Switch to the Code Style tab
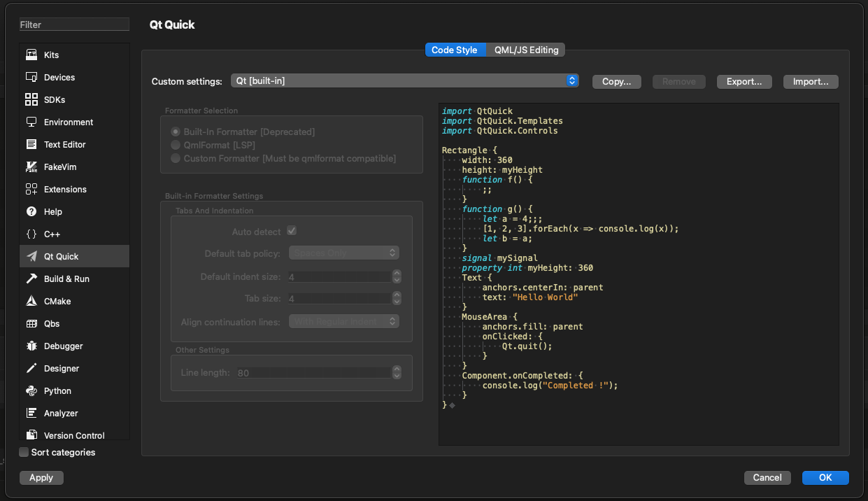This screenshot has width=868, height=501. [454, 50]
